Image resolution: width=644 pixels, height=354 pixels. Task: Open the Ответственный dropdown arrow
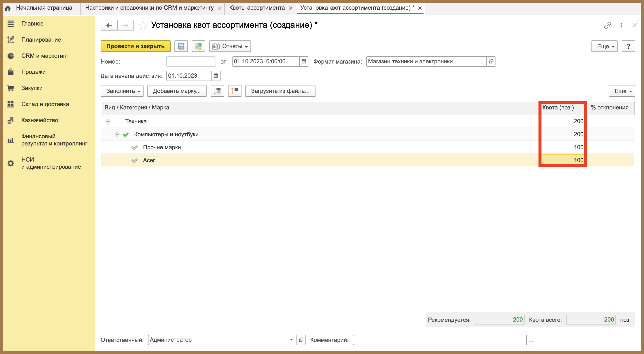pyautogui.click(x=291, y=340)
